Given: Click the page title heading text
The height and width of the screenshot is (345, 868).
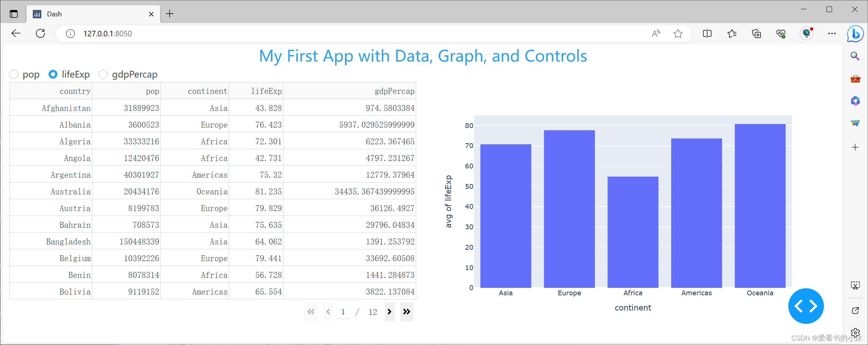Looking at the screenshot, I should coord(423,56).
